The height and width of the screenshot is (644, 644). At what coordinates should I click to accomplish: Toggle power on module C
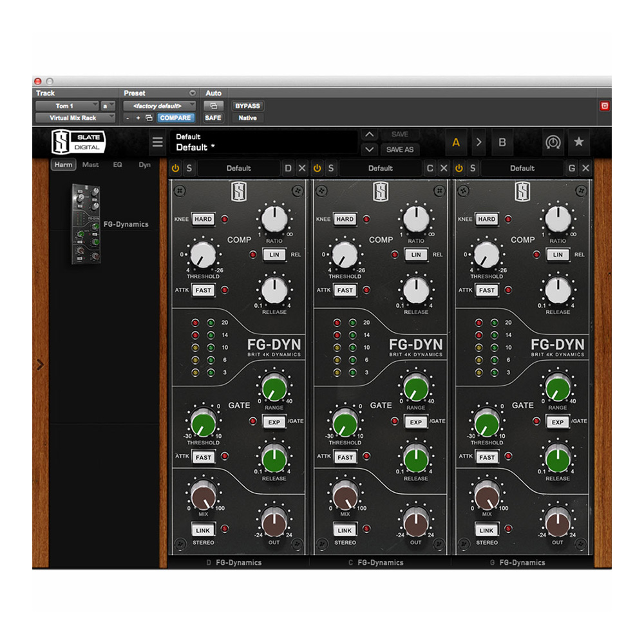tap(317, 168)
